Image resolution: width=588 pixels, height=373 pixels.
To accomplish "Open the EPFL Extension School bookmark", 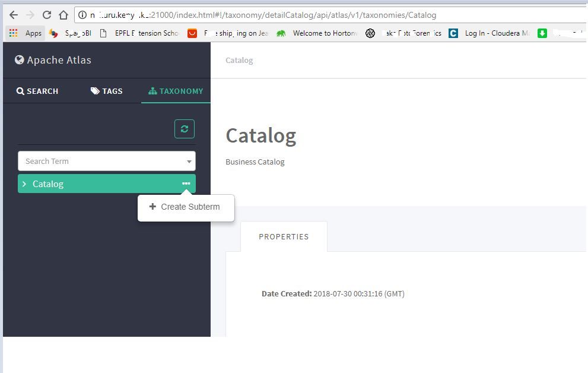I will [140, 33].
